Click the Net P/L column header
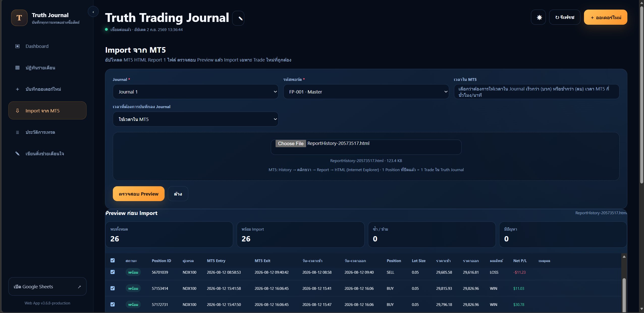This screenshot has width=644, height=313. click(520, 261)
